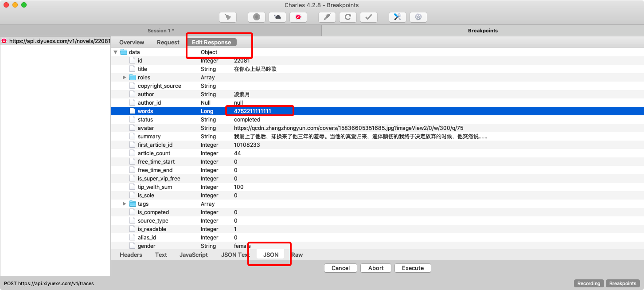Open Tools via the wrench and screwdriver icon
Screen dimensions: 644x290
398,17
